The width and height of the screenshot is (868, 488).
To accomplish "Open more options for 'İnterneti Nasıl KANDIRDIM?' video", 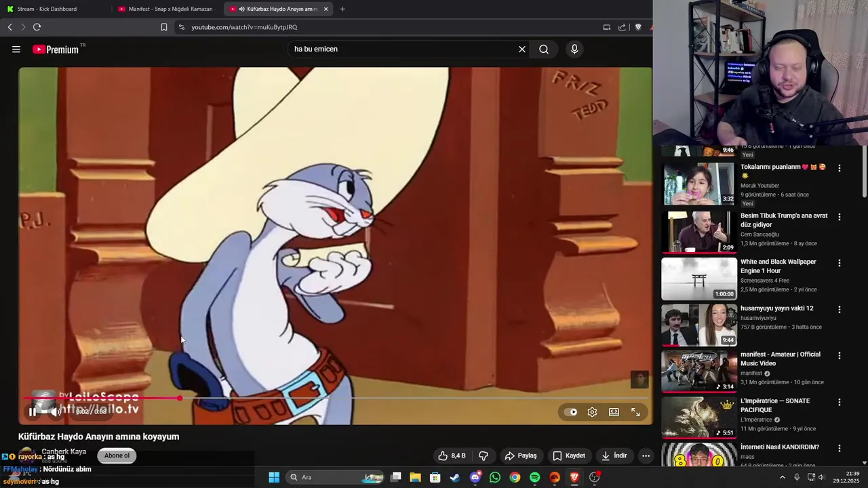I will click(x=840, y=448).
